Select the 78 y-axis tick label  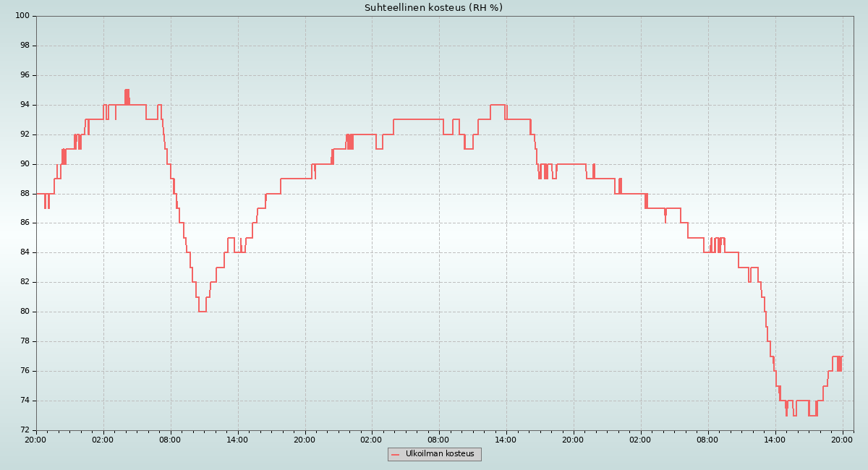(24, 341)
